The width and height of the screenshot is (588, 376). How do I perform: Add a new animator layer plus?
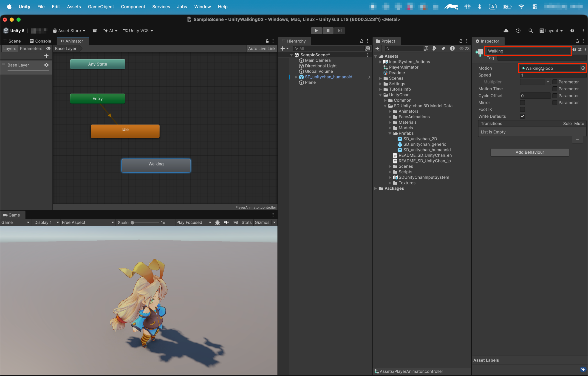46,56
